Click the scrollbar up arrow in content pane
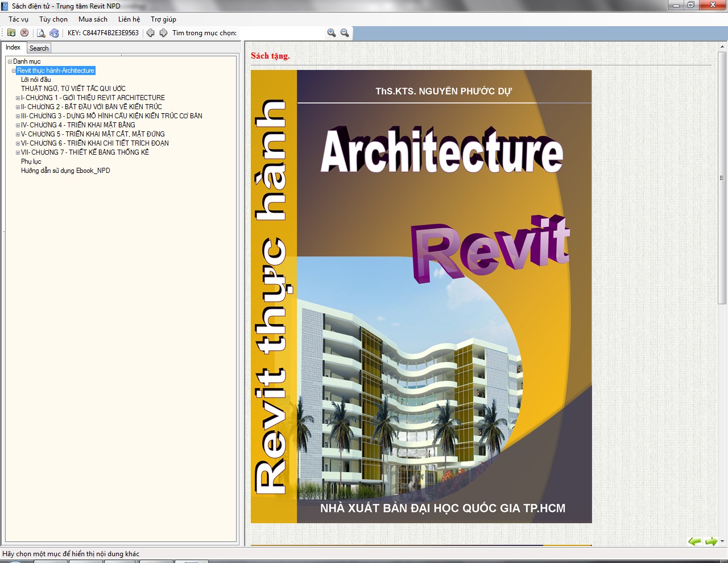Viewport: 728px width, 563px height. coord(722,46)
